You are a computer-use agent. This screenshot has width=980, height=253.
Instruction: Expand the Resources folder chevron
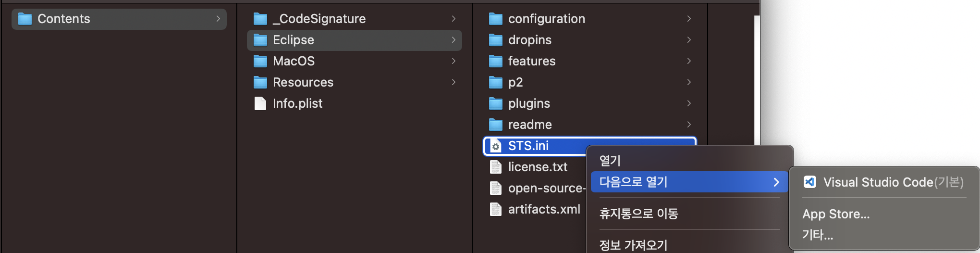pos(453,82)
